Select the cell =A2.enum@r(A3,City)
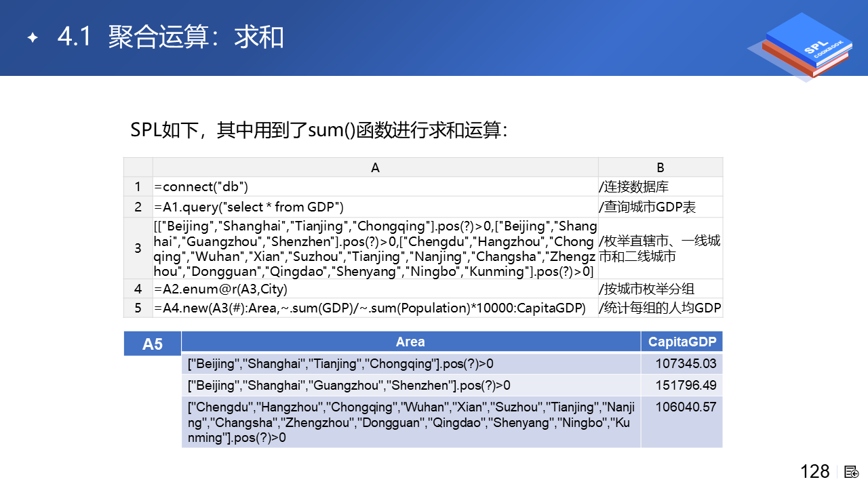This screenshot has width=868, height=488. pos(376,289)
